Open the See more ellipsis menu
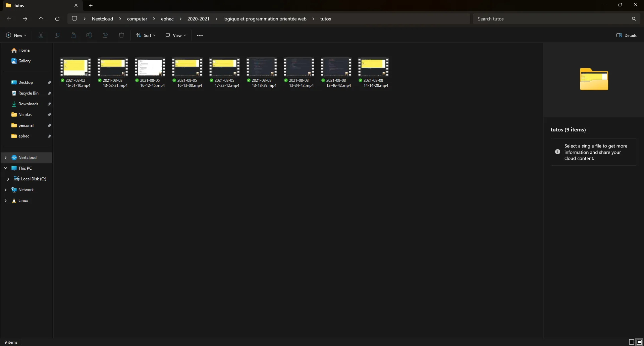Viewport: 644px width, 346px height. pyautogui.click(x=200, y=35)
